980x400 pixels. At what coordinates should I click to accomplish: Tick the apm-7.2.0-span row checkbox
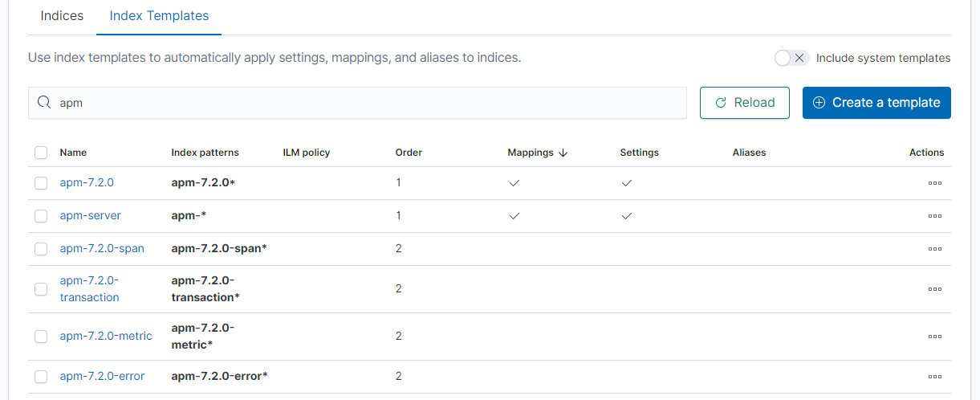tap(41, 249)
